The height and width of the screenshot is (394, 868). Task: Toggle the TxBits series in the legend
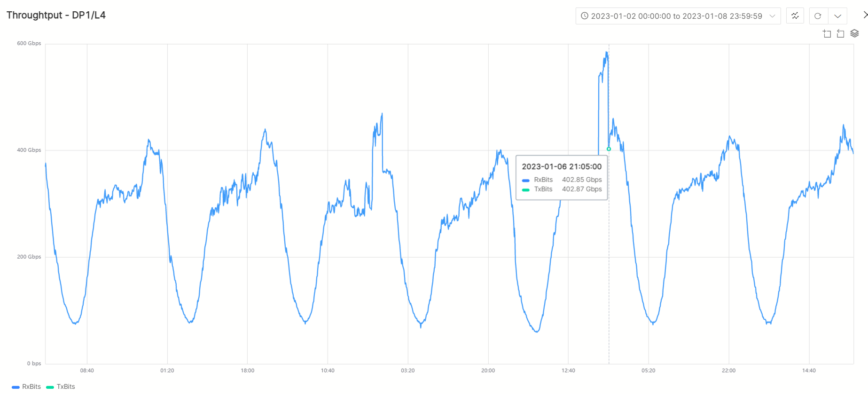pyautogui.click(x=66, y=386)
